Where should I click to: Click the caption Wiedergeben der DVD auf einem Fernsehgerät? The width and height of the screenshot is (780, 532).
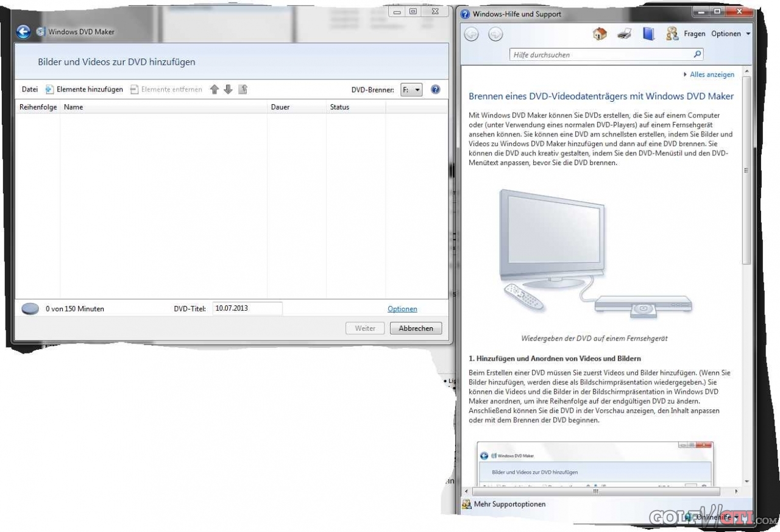coord(595,338)
